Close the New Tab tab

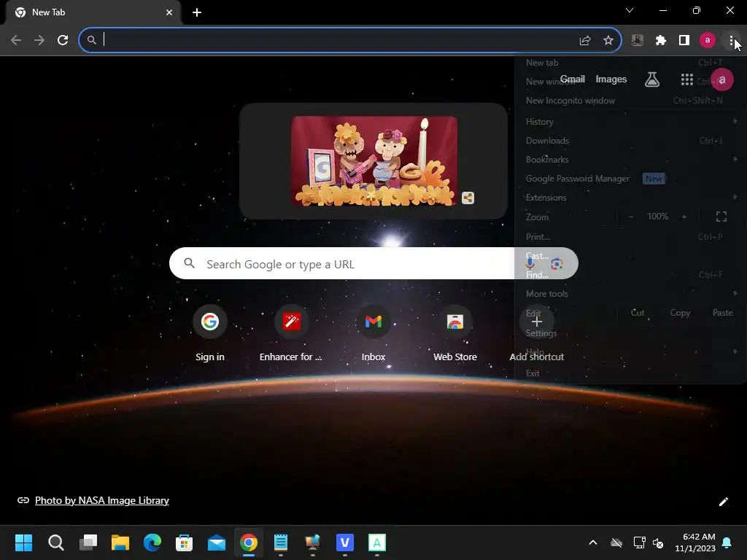pos(169,12)
